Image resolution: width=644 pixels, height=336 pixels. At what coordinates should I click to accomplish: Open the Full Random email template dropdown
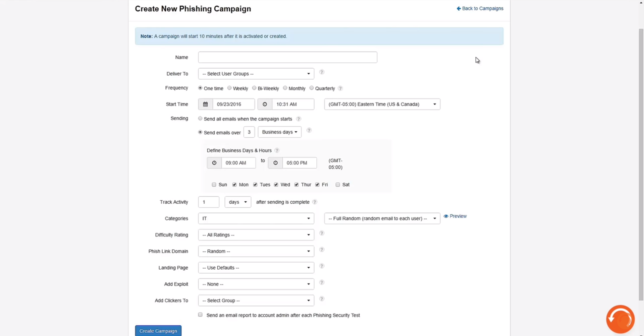382,218
